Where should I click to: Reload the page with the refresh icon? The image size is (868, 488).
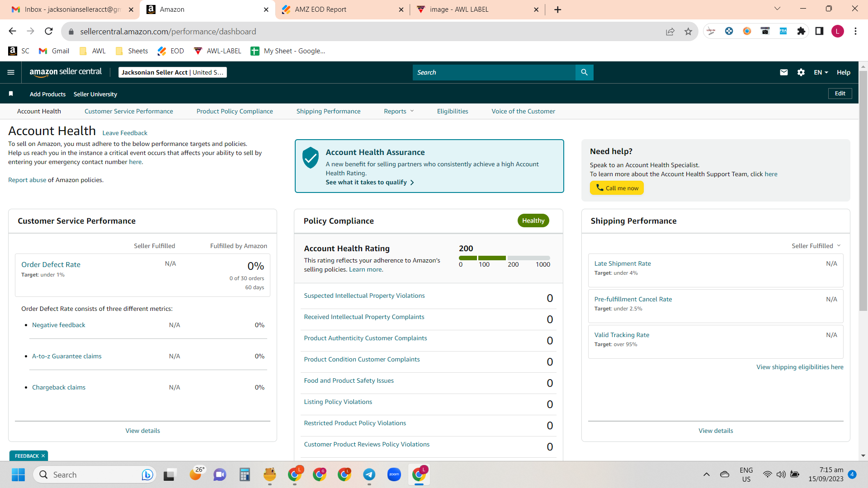tap(49, 31)
